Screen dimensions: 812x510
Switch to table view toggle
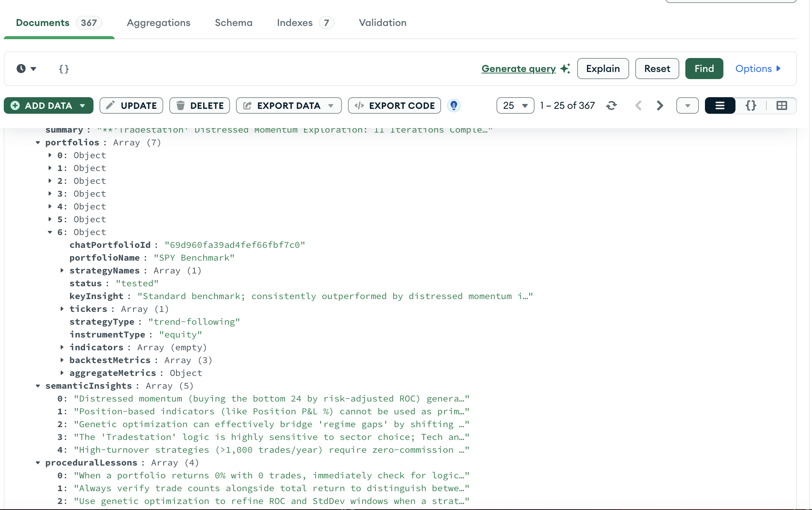[x=781, y=105]
